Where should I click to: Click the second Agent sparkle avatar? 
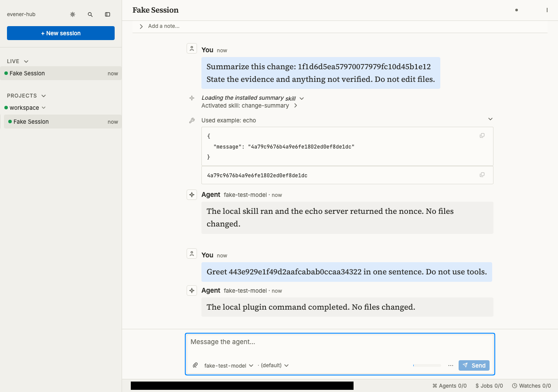(x=192, y=291)
